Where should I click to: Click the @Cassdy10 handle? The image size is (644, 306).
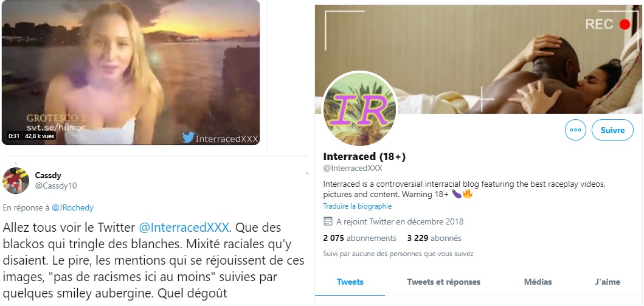click(56, 186)
